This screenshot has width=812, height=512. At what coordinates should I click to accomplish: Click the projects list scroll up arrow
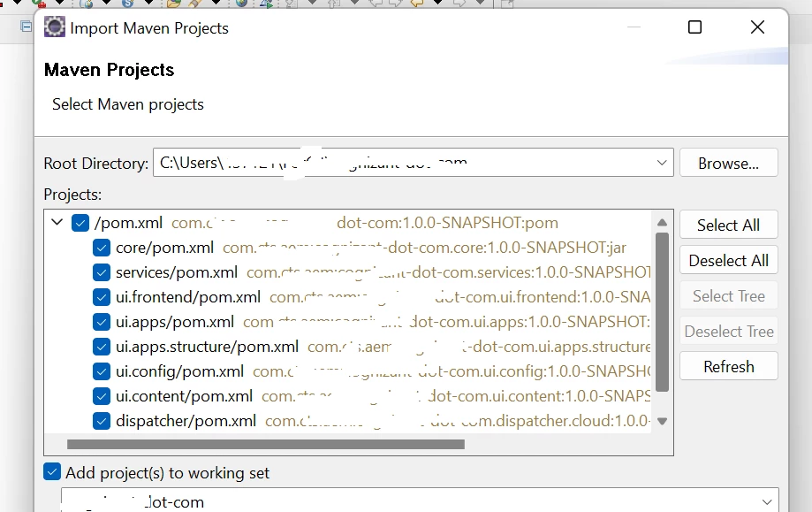tap(662, 222)
